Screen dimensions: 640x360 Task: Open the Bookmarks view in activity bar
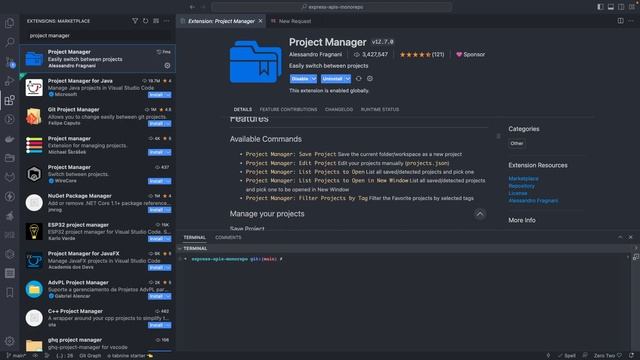coord(10,293)
